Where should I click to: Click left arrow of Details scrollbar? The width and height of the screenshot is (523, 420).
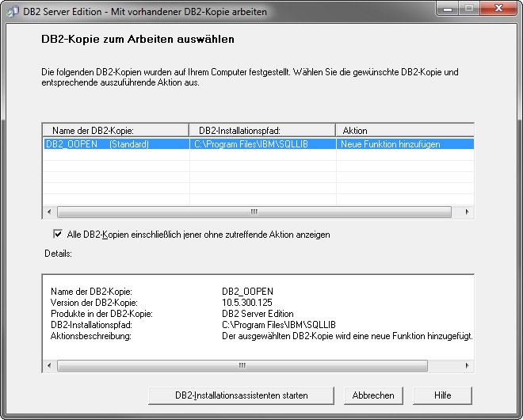[x=49, y=365]
